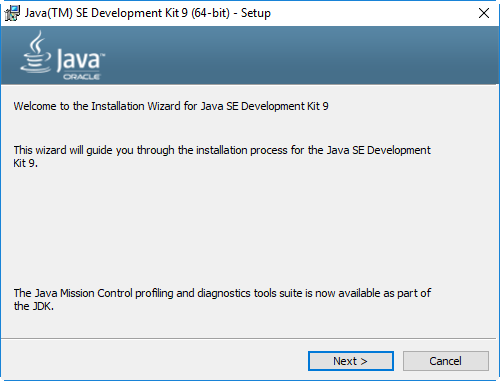Click the 'Kit 9.' line of text
Image resolution: width=500 pixels, height=381 pixels.
coord(25,163)
